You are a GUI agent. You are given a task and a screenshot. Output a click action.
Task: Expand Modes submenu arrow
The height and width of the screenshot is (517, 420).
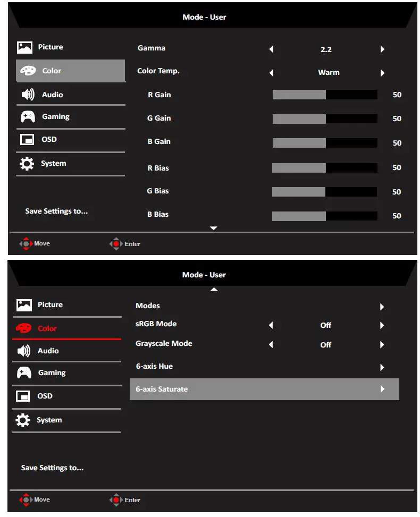point(382,307)
